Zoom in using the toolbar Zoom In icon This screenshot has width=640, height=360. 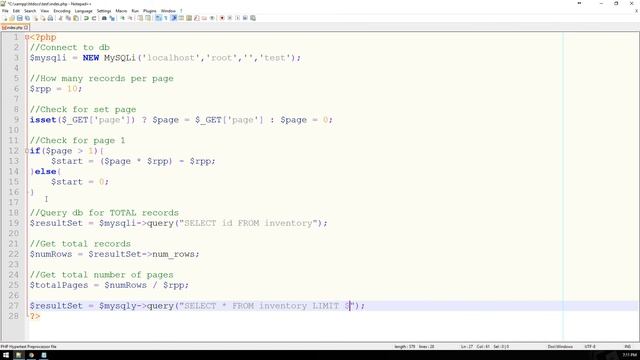click(x=122, y=18)
